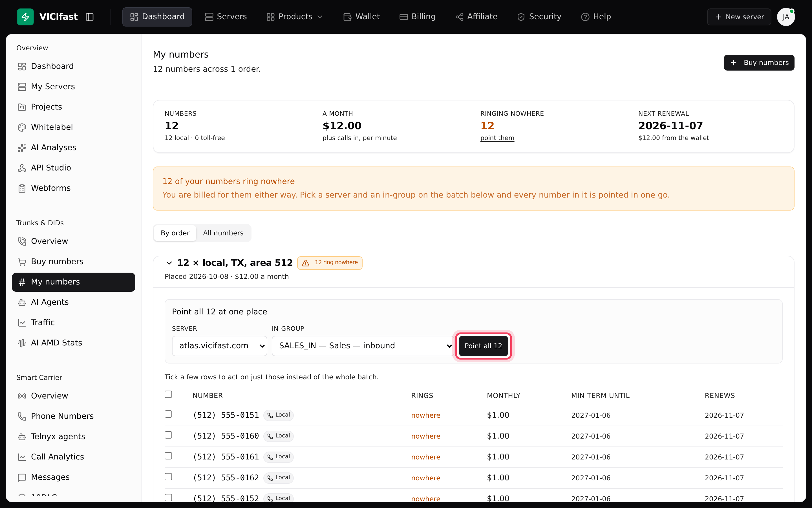Switch to the All numbers tab
812x508 pixels.
click(223, 233)
